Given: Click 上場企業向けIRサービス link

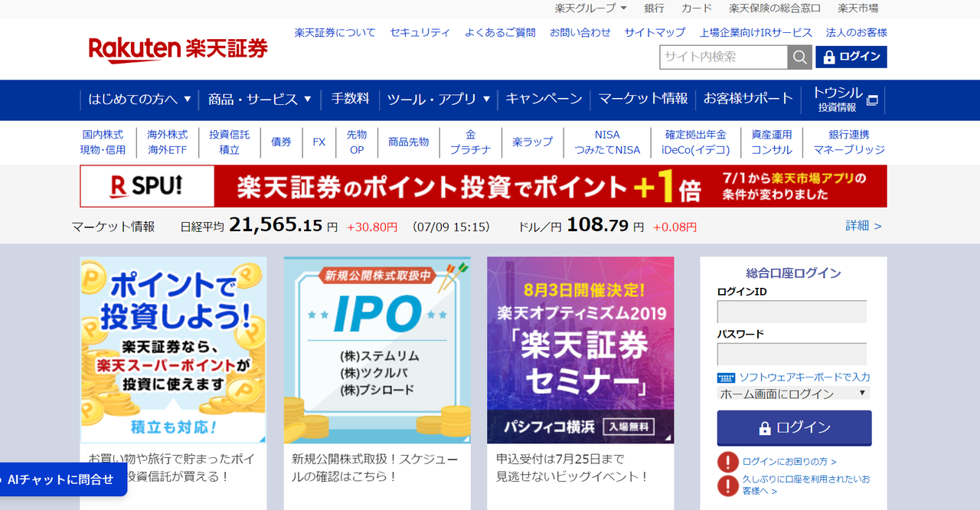Looking at the screenshot, I should click(756, 33).
